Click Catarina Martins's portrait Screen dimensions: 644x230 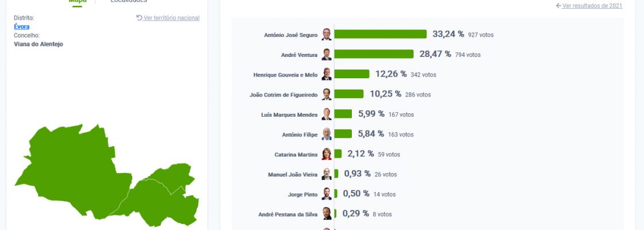[327, 154]
